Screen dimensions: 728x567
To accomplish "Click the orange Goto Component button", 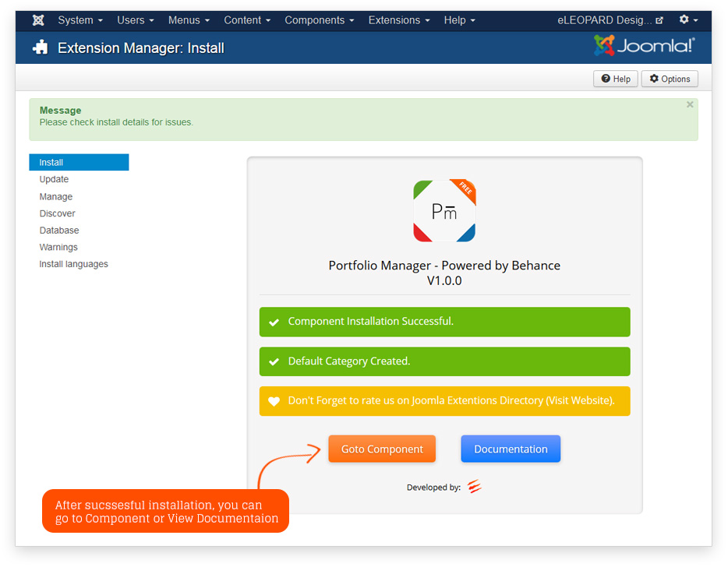I will click(x=382, y=449).
